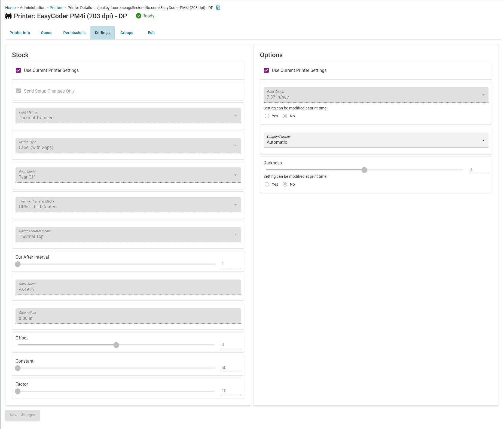Viewport: 504px width, 429px height.
Task: Click the copy path icon in breadcrumb
Action: pyautogui.click(x=218, y=7)
